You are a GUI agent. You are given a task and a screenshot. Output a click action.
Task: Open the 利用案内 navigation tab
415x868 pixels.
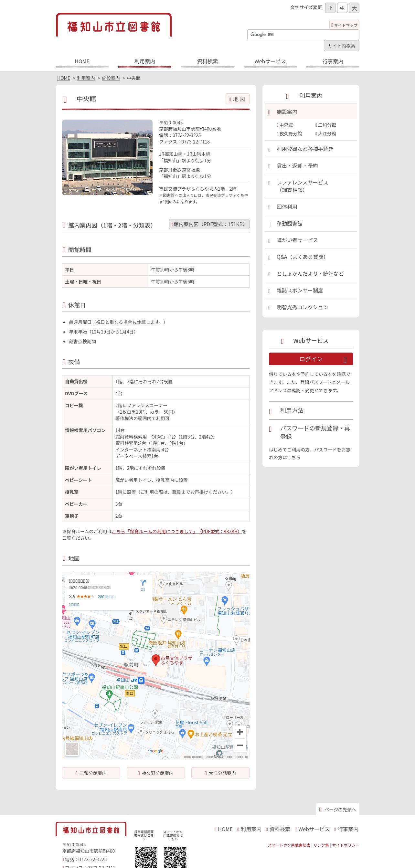144,62
